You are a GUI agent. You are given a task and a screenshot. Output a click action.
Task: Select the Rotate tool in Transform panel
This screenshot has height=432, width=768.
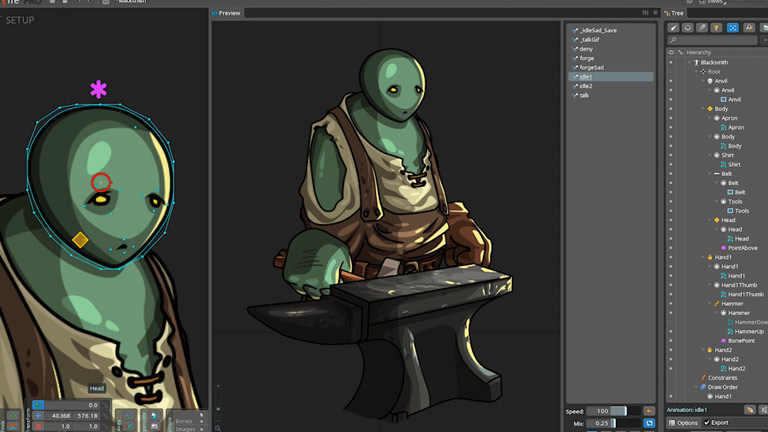[38, 405]
